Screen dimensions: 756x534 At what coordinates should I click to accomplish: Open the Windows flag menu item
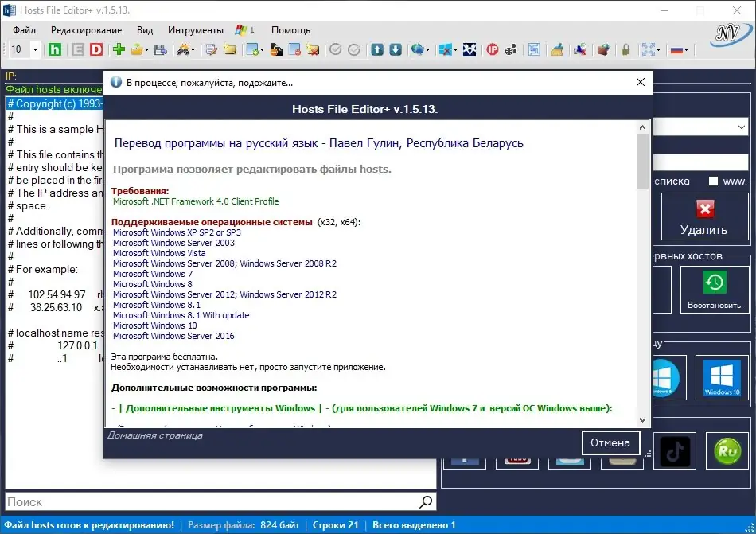(245, 30)
